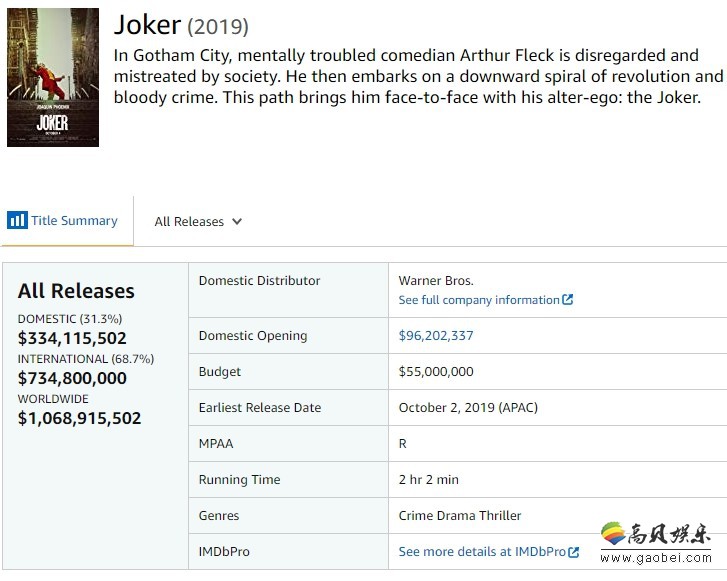
Task: Click the domestic gross $334,115,502 amount
Action: [x=72, y=338]
